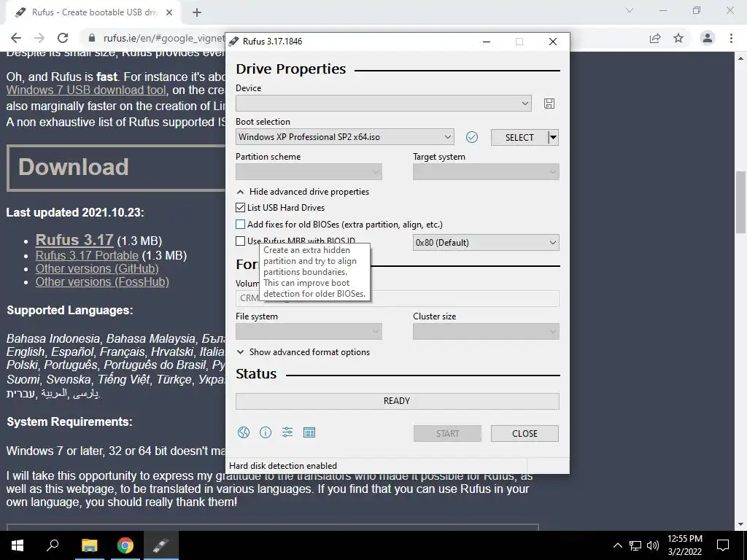The width and height of the screenshot is (747, 560).
Task: Reload the Chrome page
Action: [63, 38]
